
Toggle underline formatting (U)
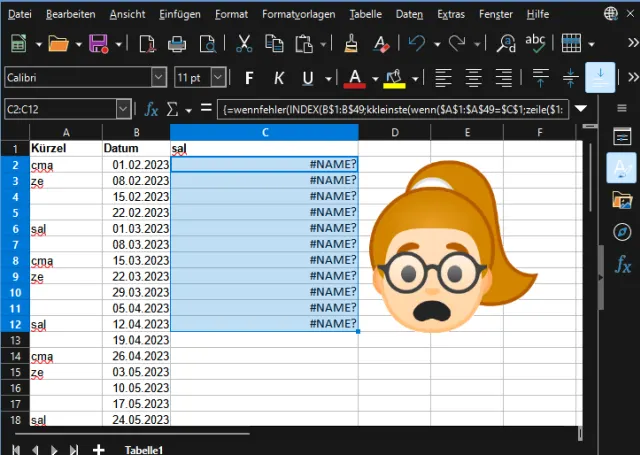coord(308,78)
